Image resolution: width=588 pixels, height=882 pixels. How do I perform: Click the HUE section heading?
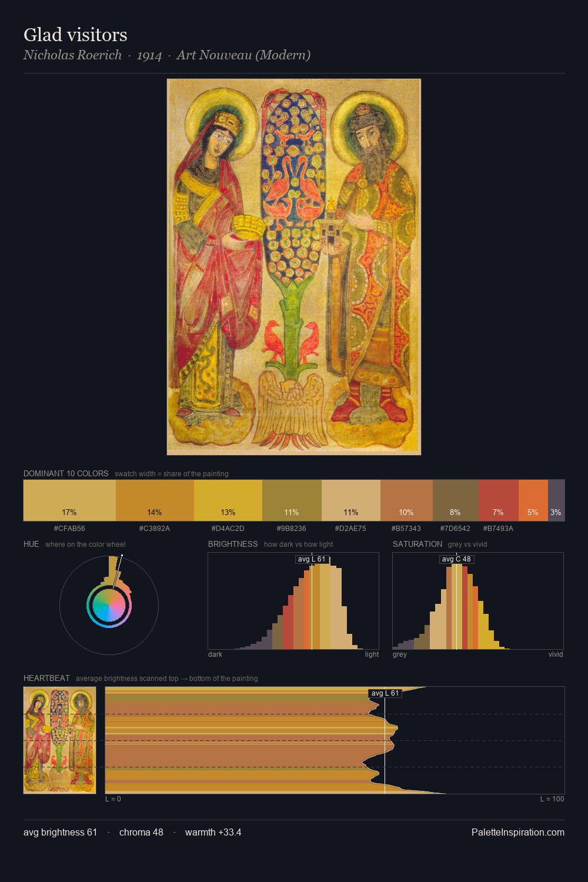(31, 544)
